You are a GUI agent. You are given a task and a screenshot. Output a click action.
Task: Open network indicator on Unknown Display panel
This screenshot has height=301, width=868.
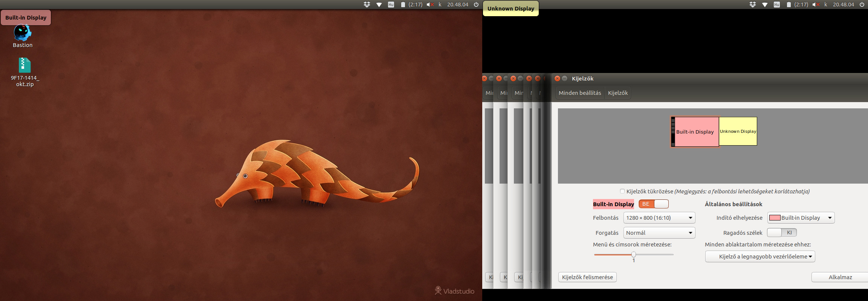765,5
